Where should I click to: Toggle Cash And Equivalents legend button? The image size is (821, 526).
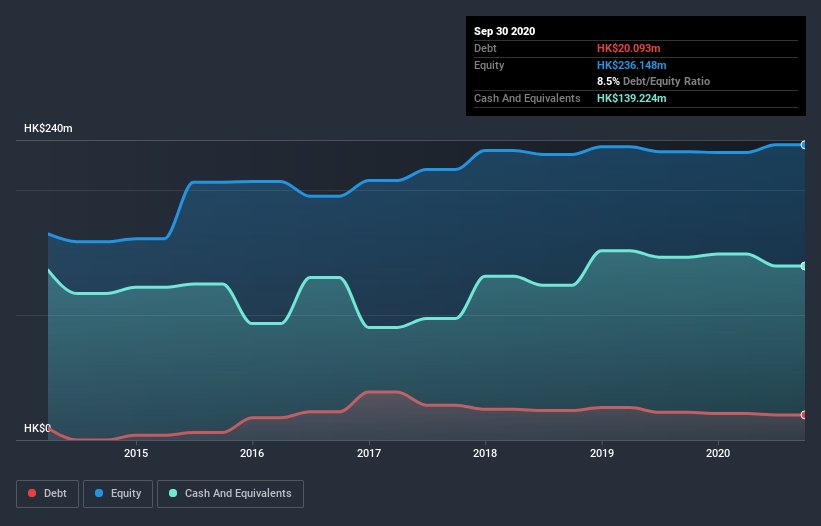230,494
